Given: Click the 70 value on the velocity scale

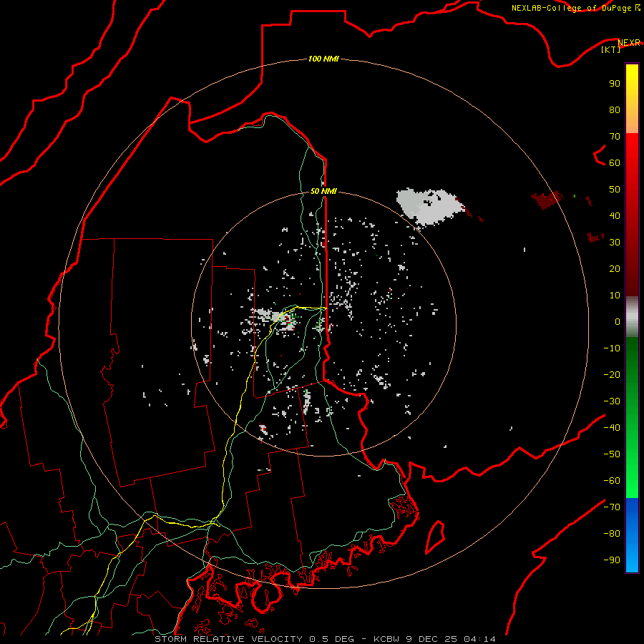Looking at the screenshot, I should (615, 137).
